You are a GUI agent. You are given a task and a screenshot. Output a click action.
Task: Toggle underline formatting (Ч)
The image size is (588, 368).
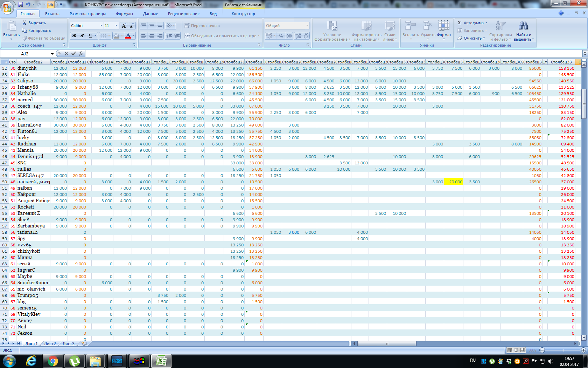[90, 36]
